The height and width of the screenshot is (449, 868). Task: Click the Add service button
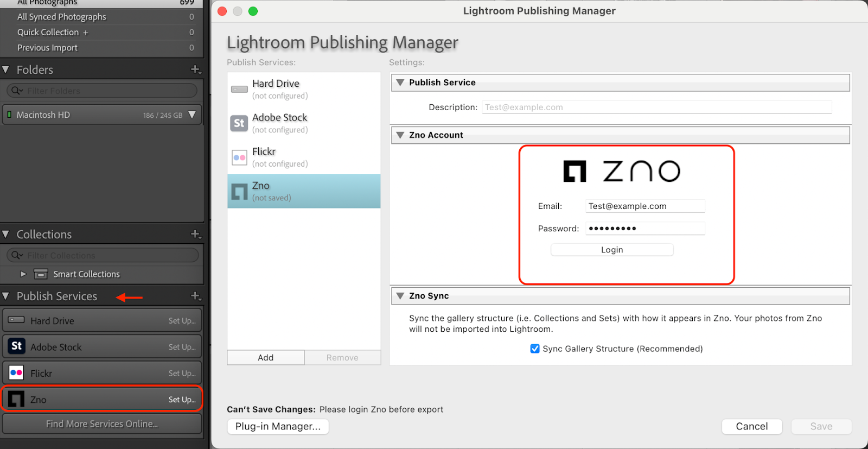coord(266,357)
